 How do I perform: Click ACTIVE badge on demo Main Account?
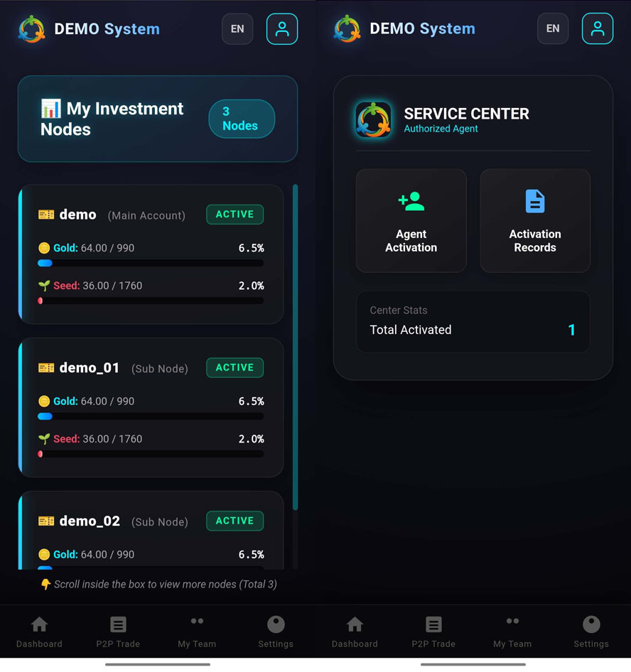pyautogui.click(x=234, y=215)
